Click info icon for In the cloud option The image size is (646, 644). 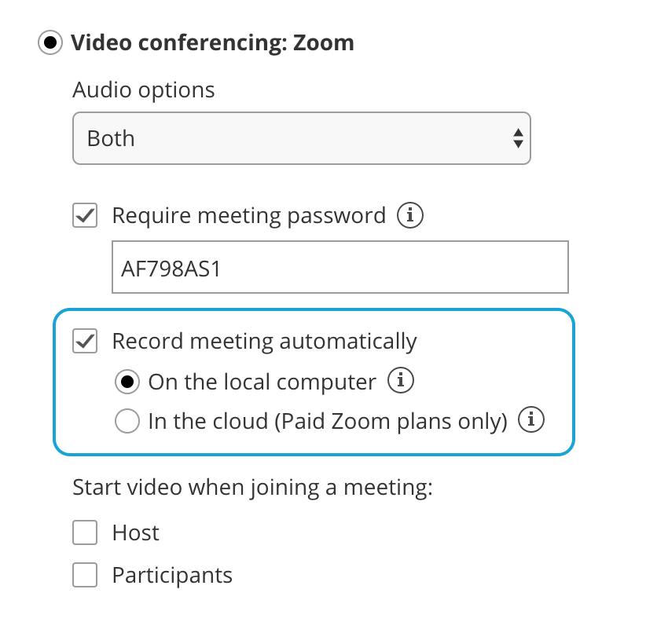point(532,421)
